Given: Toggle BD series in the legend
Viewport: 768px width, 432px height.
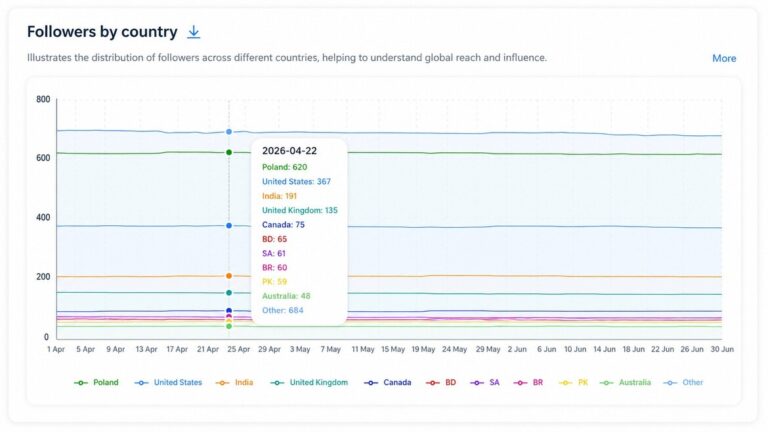Looking at the screenshot, I should tap(441, 383).
